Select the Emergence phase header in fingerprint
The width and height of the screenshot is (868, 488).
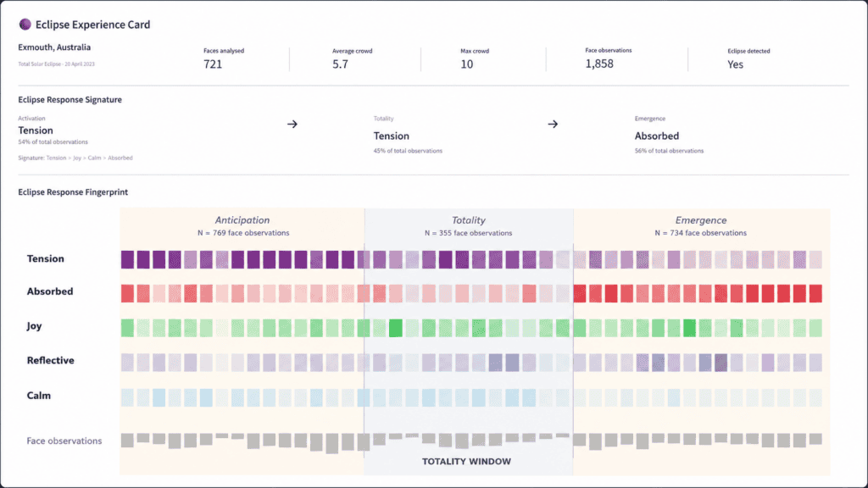(x=701, y=220)
